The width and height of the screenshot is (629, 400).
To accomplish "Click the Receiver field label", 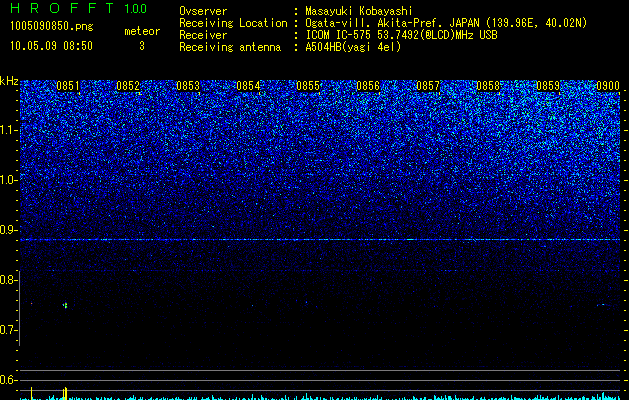I will (203, 35).
